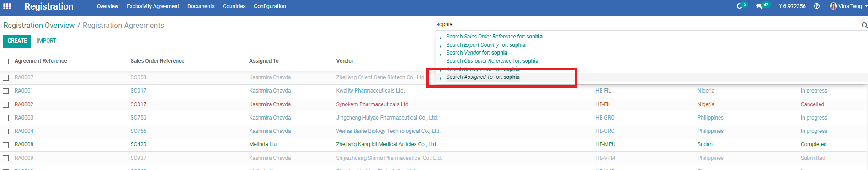Click vendor Kwality Pharmaceuticals Ltd.
This screenshot has height=170, width=868.
370,91
